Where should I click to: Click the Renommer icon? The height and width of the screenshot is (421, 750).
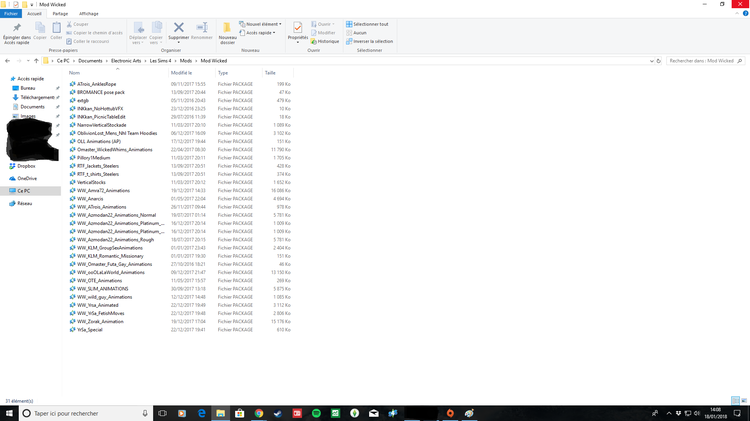[202, 27]
